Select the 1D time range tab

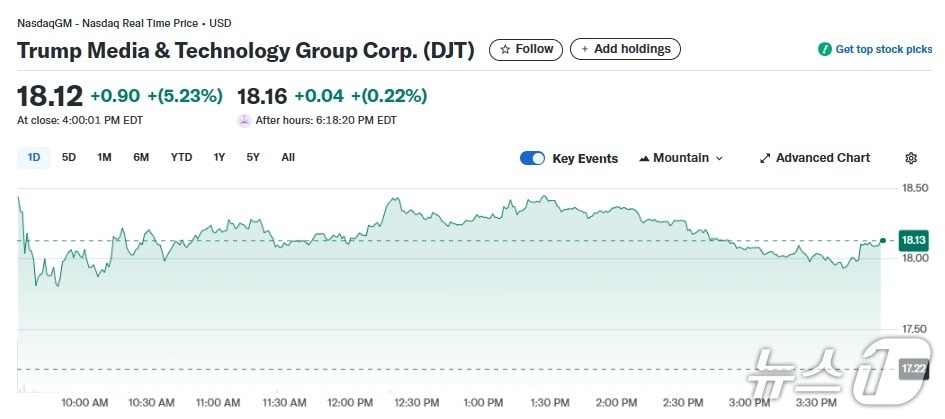[34, 157]
